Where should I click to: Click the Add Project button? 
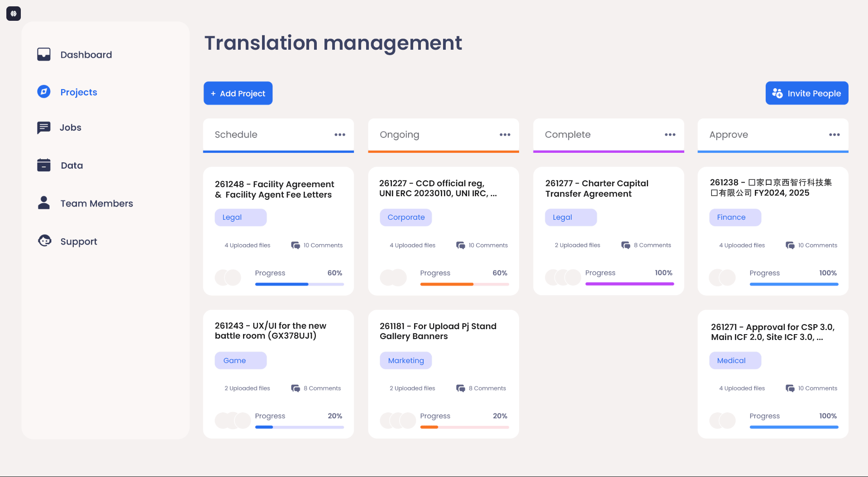coord(238,93)
